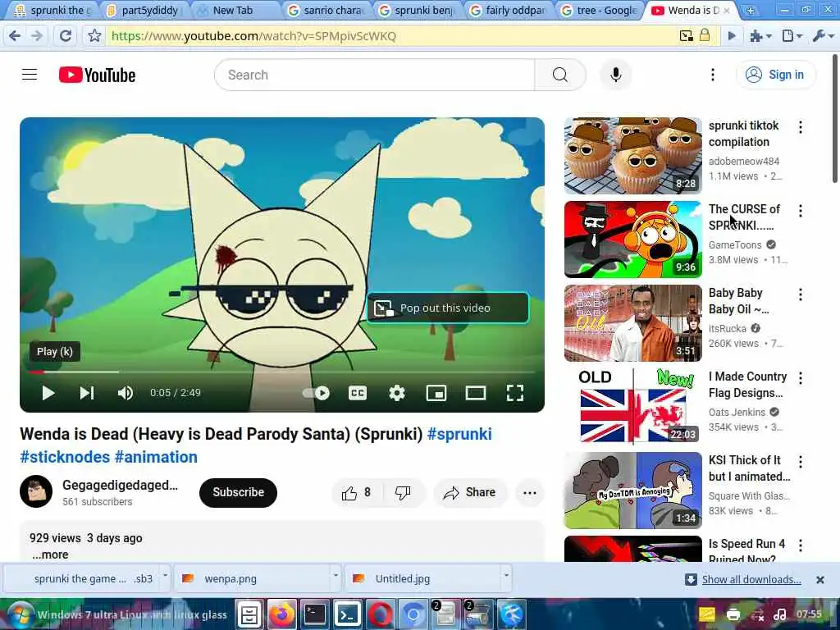Image resolution: width=840 pixels, height=630 pixels.
Task: Enter full screen mode
Action: click(515, 393)
